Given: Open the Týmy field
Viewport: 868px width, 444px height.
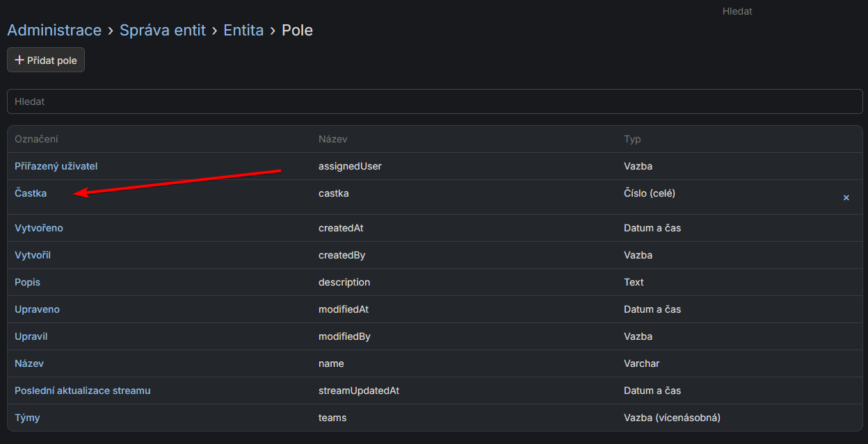Looking at the screenshot, I should tap(27, 418).
